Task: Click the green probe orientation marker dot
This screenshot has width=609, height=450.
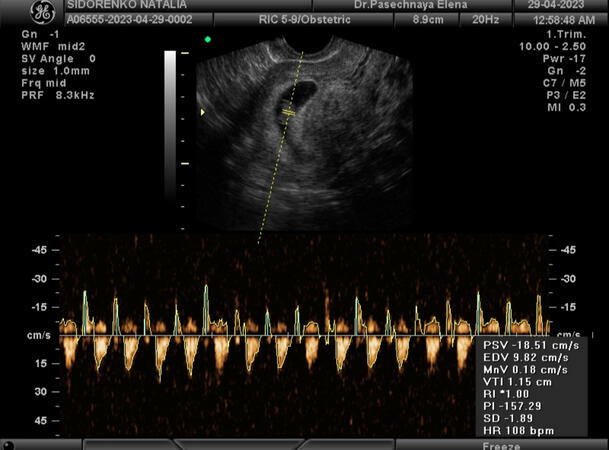Action: [x=208, y=39]
